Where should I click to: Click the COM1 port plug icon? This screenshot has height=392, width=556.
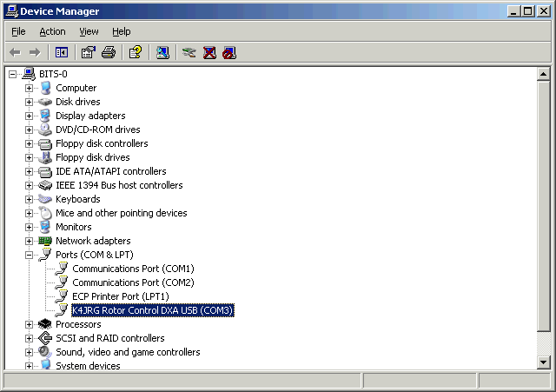(x=62, y=269)
